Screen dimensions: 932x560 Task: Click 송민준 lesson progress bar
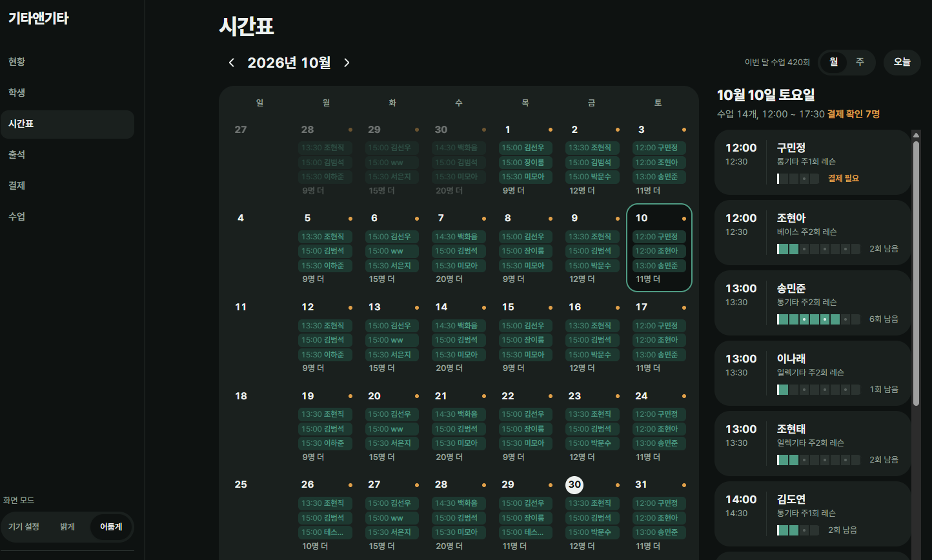click(818, 319)
